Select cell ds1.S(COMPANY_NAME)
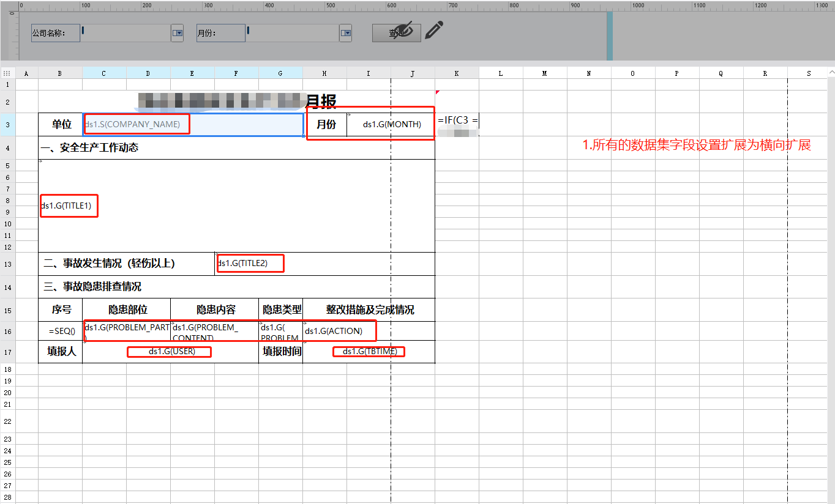The height and width of the screenshot is (504, 835). (x=192, y=124)
